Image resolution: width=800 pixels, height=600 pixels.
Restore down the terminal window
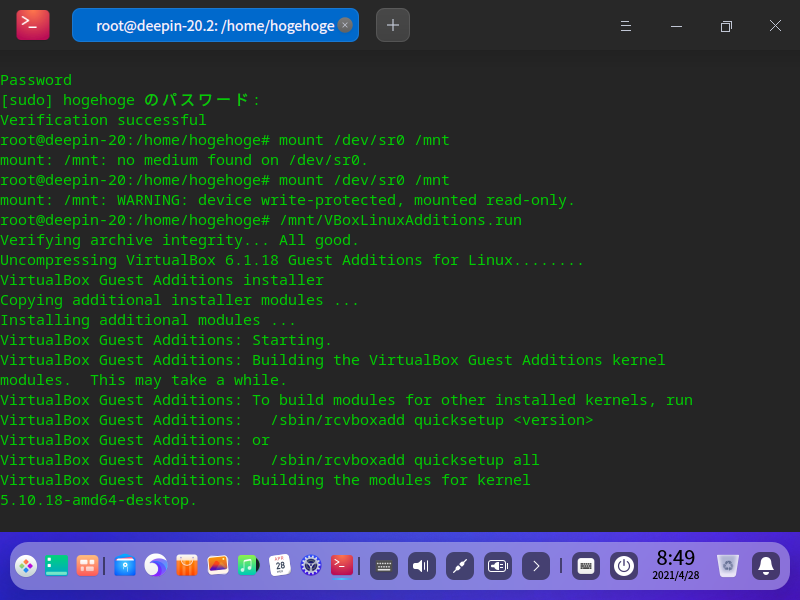726,26
